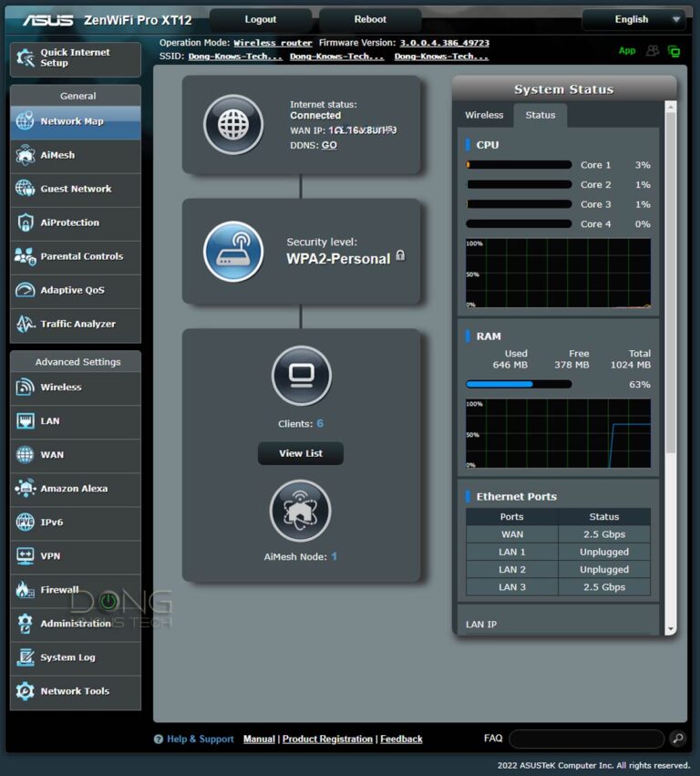Viewport: 700px width, 776px height.
Task: Click the Reboot button
Action: [x=370, y=19]
